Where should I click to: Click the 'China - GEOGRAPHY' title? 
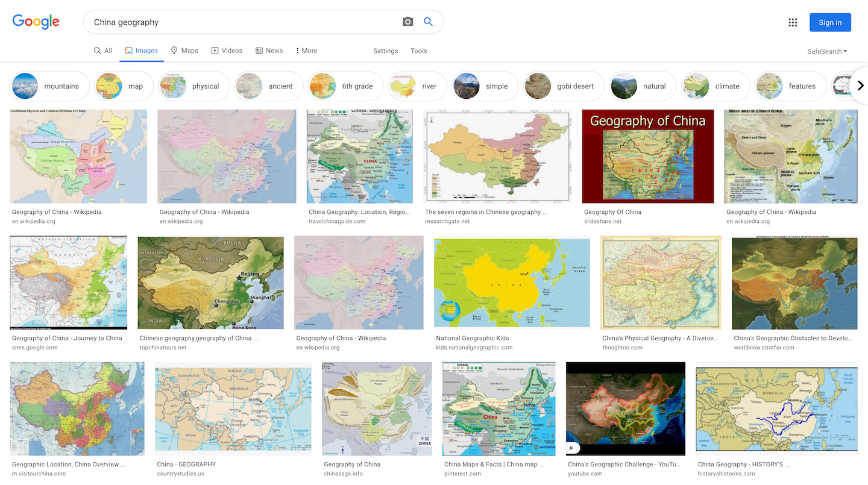(186, 465)
